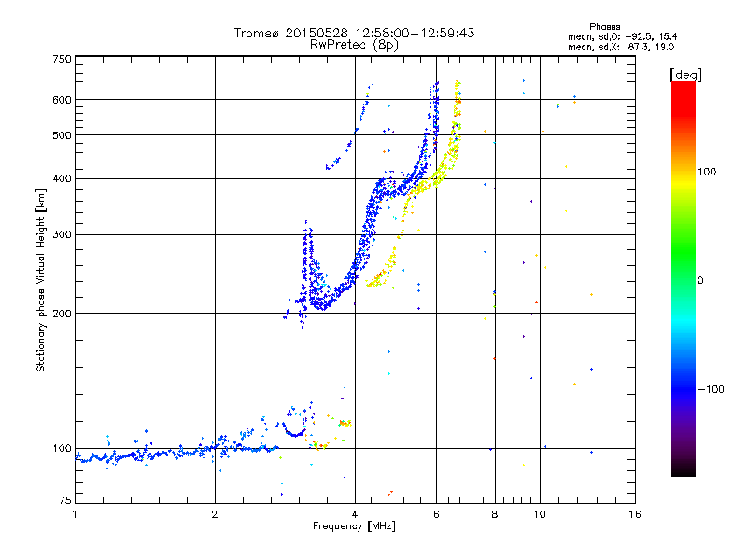Click the y-axis '400' tick label

tap(62, 178)
